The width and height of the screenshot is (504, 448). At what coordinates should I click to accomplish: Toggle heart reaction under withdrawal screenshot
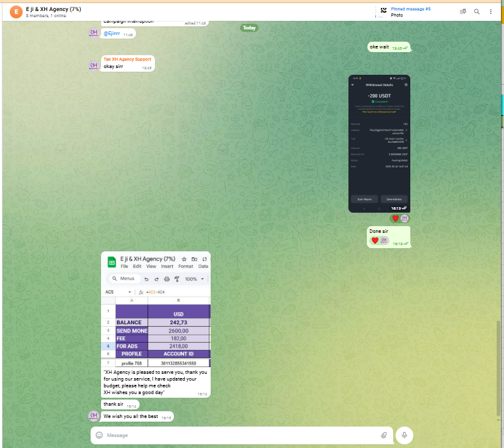click(x=396, y=218)
